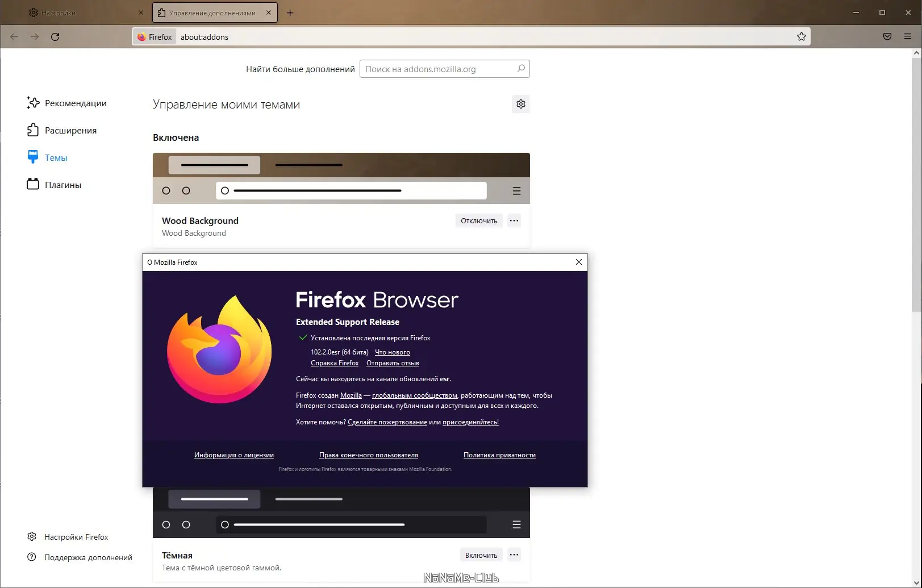Click the addons.mozilla.org search field
Image resolution: width=922 pixels, height=588 pixels.
click(445, 69)
